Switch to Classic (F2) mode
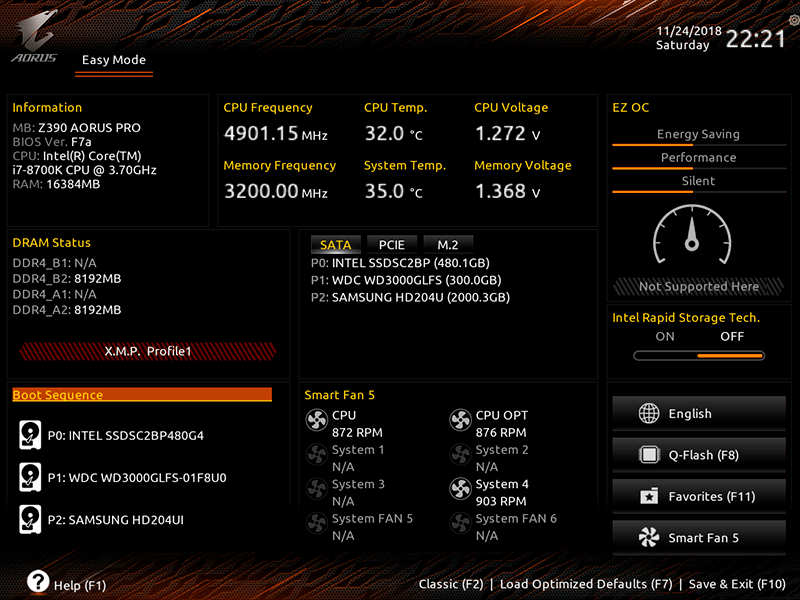The width and height of the screenshot is (800, 600). coord(451,584)
